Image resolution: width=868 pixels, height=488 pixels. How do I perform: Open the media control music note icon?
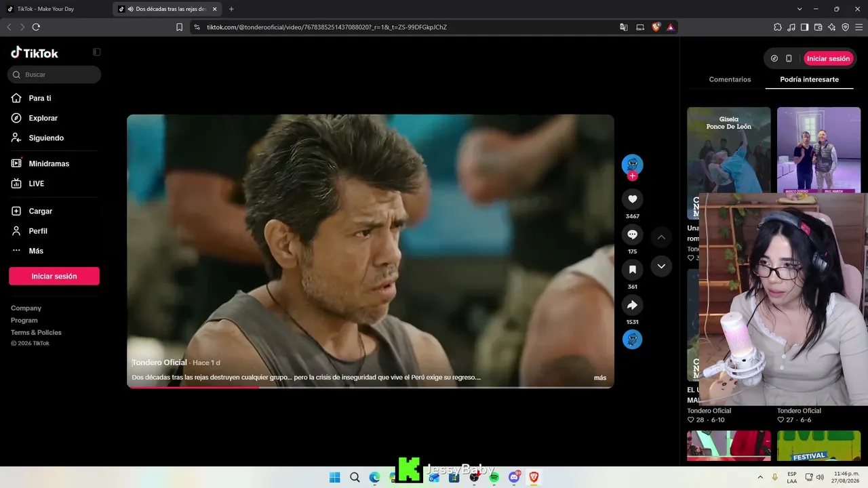coord(791,27)
